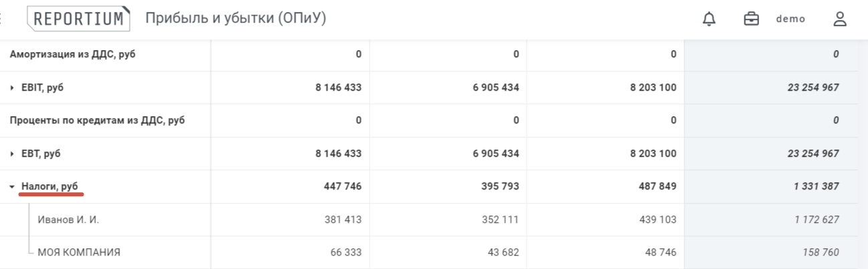This screenshot has height=269, width=868.
Task: Click the cell with value 381 413
Action: click(343, 220)
